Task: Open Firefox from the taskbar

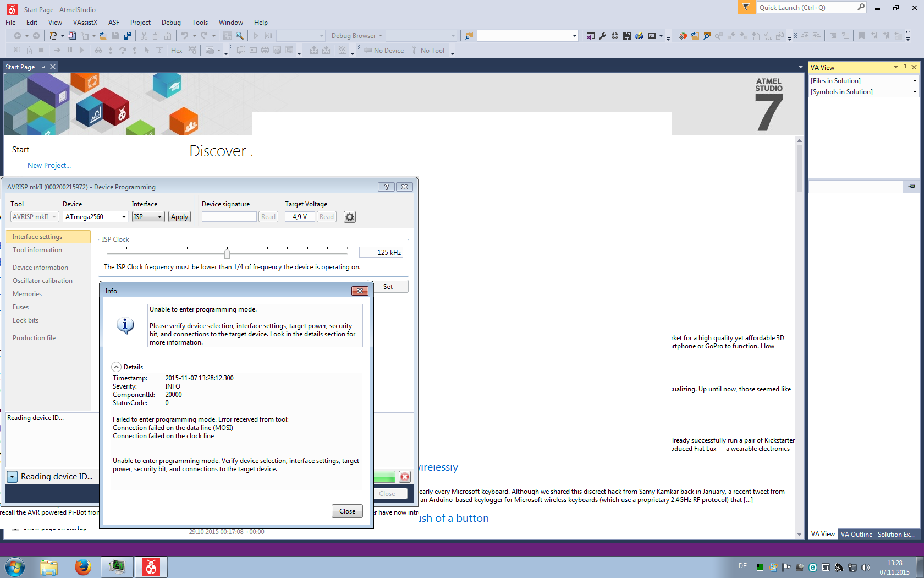Action: pos(83,567)
